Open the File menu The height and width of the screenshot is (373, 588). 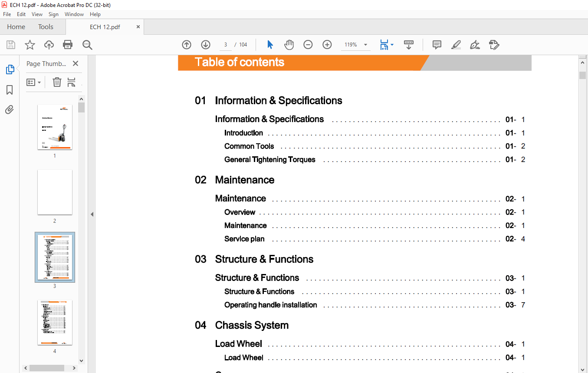tap(7, 14)
